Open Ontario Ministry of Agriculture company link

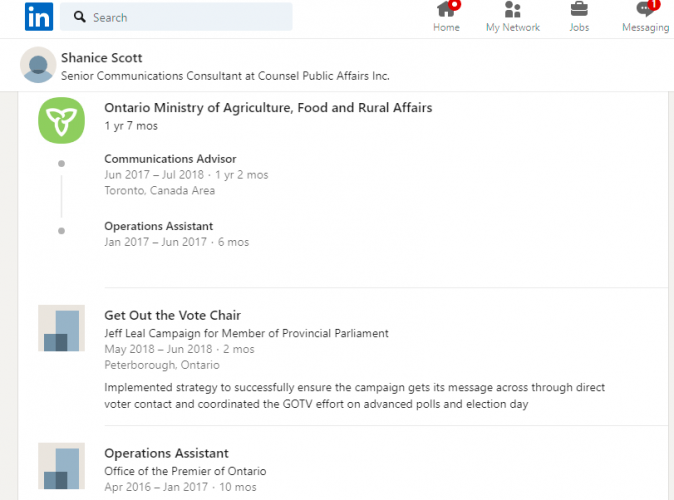[x=268, y=107]
